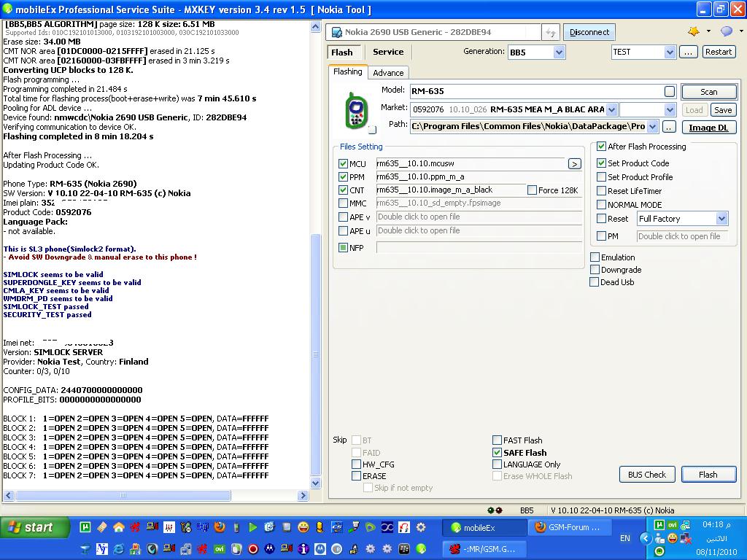Uncheck the CNT file checkbox
The height and width of the screenshot is (560, 747).
343,190
